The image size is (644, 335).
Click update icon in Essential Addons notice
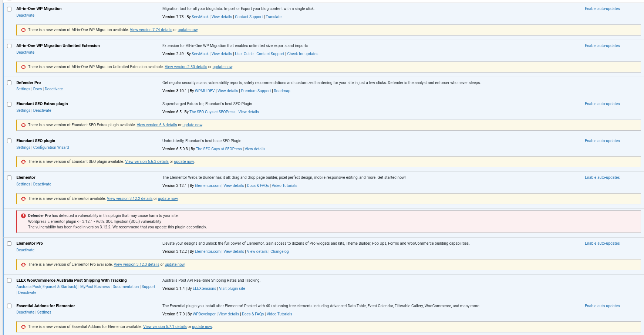tap(23, 327)
